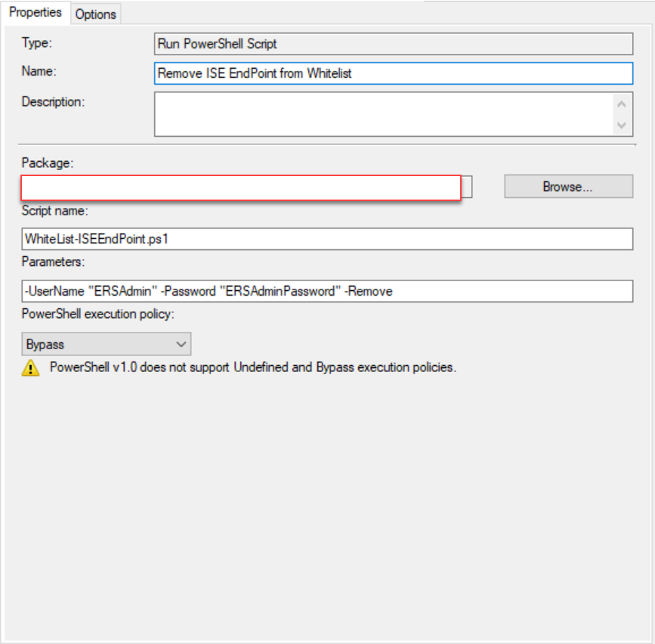Click the Parameters: label
The width and height of the screenshot is (655, 644).
53,262
